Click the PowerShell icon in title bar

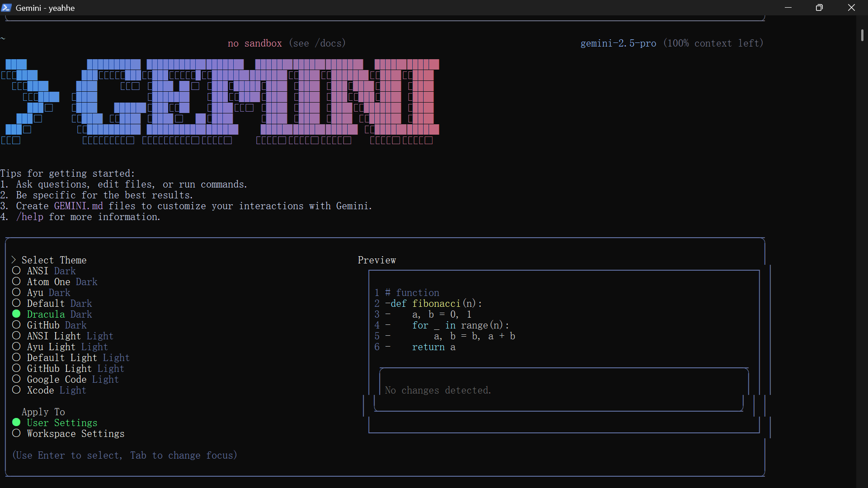[x=6, y=8]
